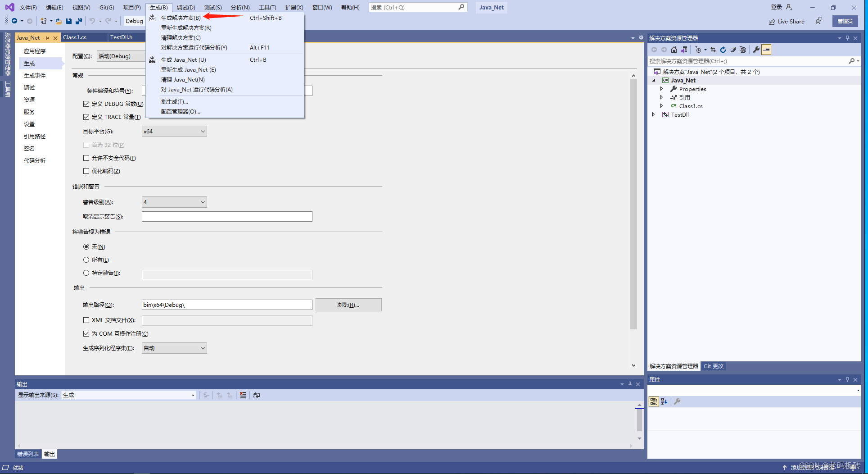Click the Undo arrow in the toolbar
Screen dimensions: 868x474
(x=92, y=21)
